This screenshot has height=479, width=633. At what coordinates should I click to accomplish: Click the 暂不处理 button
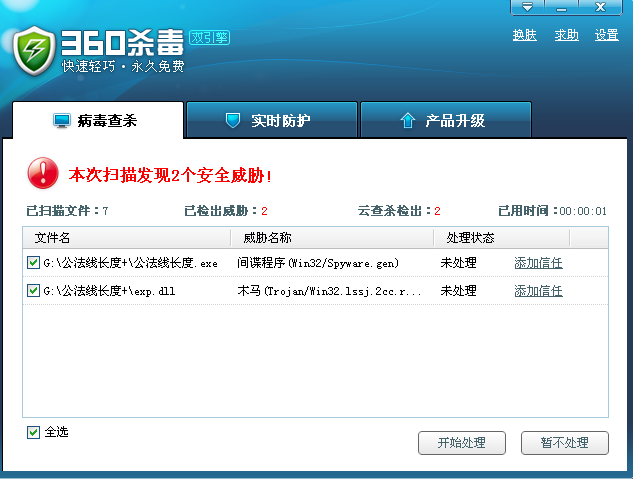click(x=564, y=443)
